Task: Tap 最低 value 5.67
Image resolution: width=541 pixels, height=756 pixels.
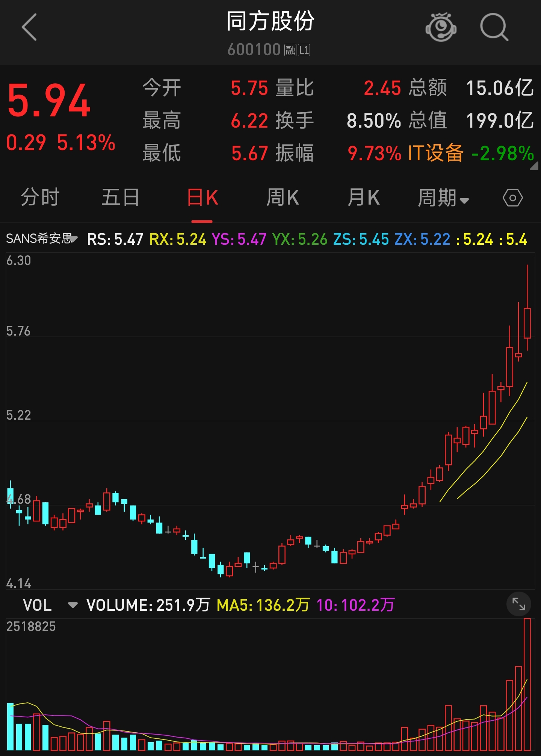Action: point(249,153)
